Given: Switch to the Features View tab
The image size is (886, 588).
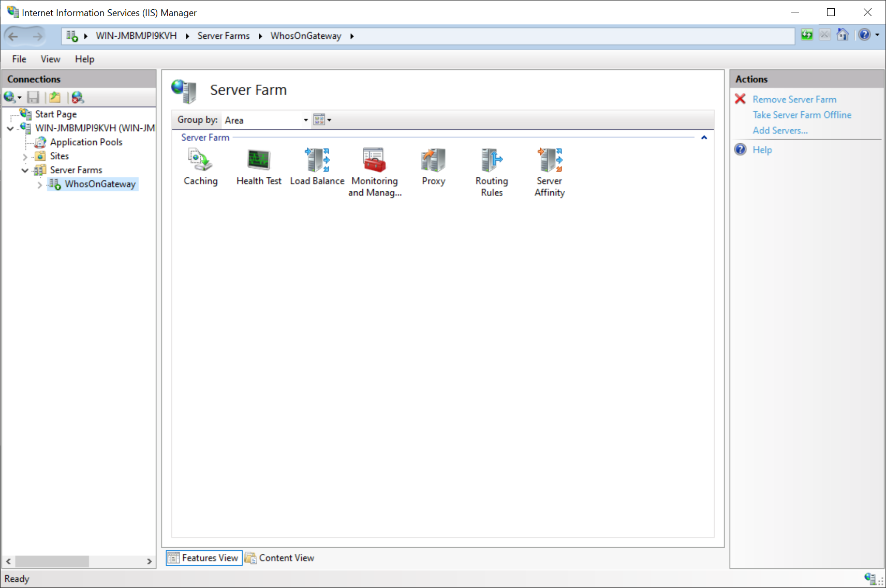Looking at the screenshot, I should click(x=204, y=557).
